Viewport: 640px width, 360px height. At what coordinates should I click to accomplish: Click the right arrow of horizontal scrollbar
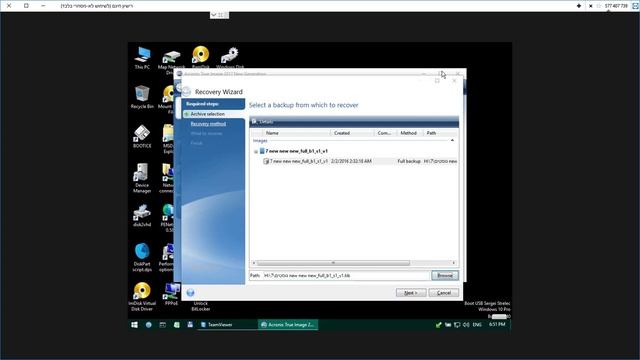(453, 263)
